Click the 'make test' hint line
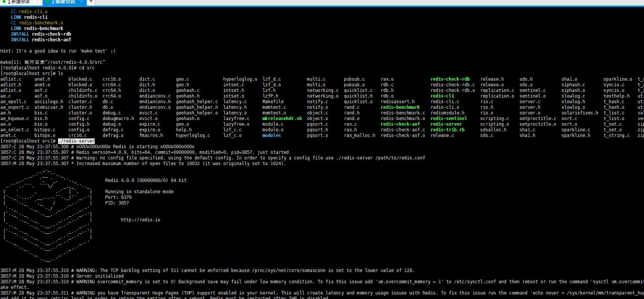This screenshot has width=644, height=299. point(58,51)
